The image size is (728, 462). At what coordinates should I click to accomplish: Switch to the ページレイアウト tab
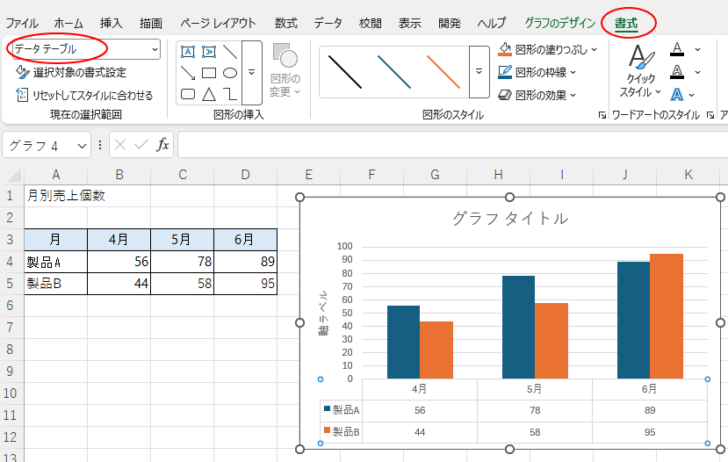click(x=218, y=23)
